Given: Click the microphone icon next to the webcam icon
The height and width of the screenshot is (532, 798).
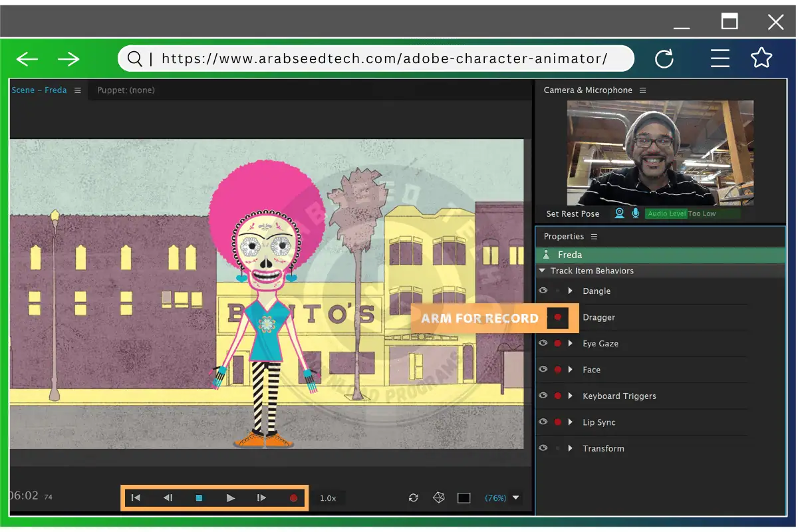Looking at the screenshot, I should (x=636, y=213).
